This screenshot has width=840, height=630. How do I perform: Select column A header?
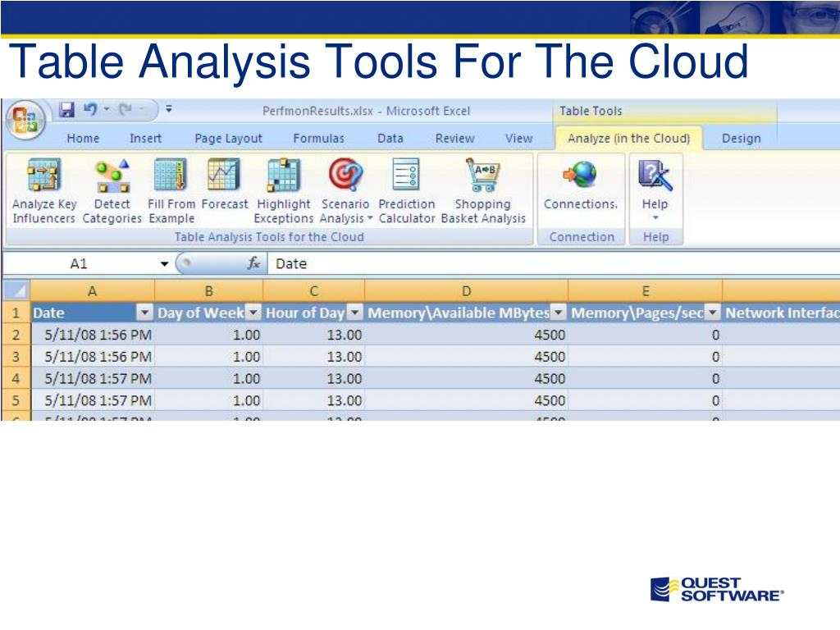point(92,291)
